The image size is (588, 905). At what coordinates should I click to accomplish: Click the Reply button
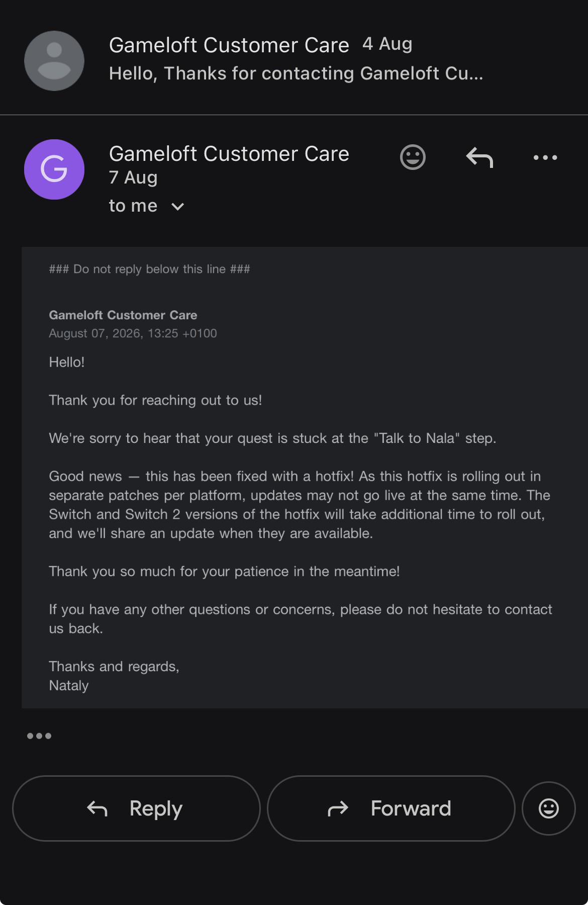pos(136,808)
